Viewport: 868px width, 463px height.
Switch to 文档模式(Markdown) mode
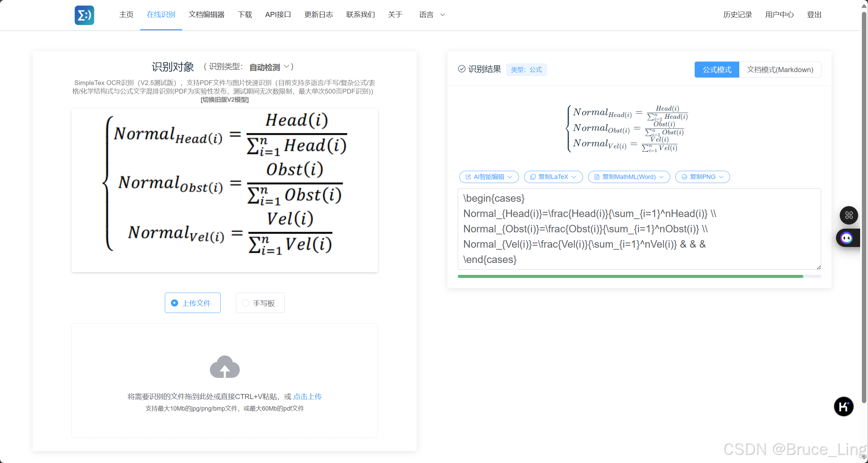coord(780,70)
